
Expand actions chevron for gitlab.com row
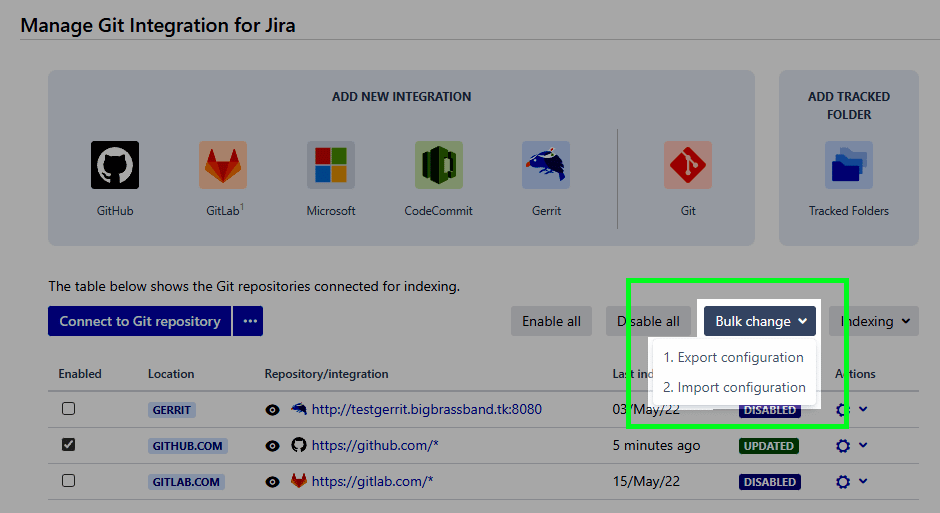coord(863,481)
